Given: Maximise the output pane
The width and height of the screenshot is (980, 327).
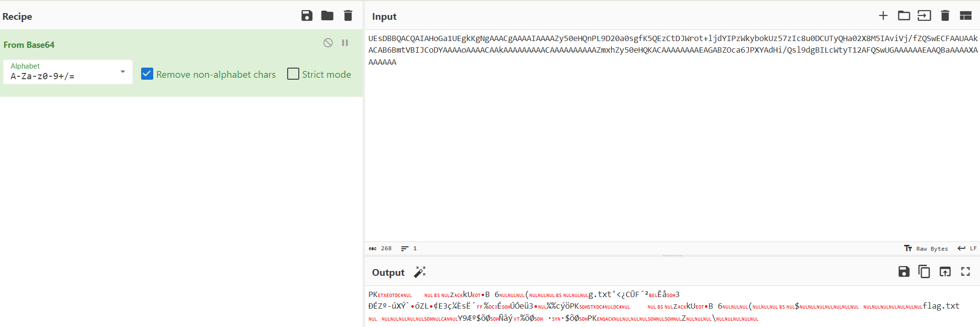Looking at the screenshot, I should pos(965,272).
